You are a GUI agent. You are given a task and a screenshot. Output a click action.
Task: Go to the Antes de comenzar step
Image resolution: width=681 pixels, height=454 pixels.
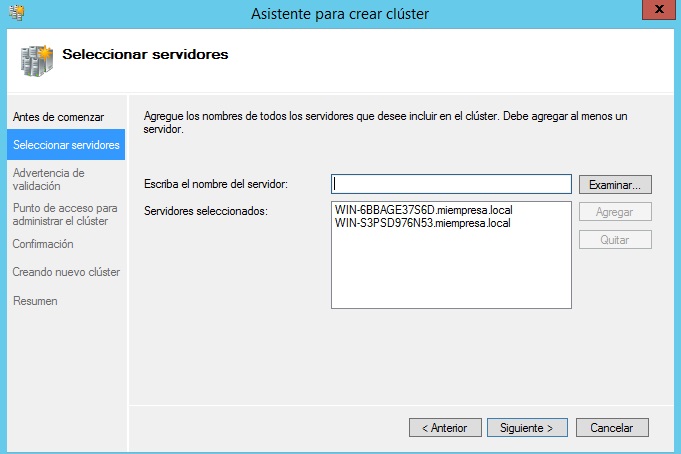tap(45, 117)
